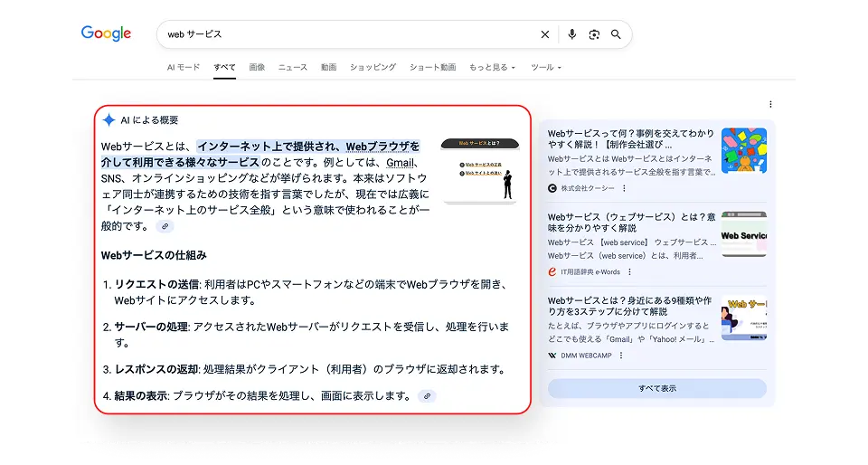Switch to the 画像 tab
This screenshot has width=868, height=465.
(257, 68)
